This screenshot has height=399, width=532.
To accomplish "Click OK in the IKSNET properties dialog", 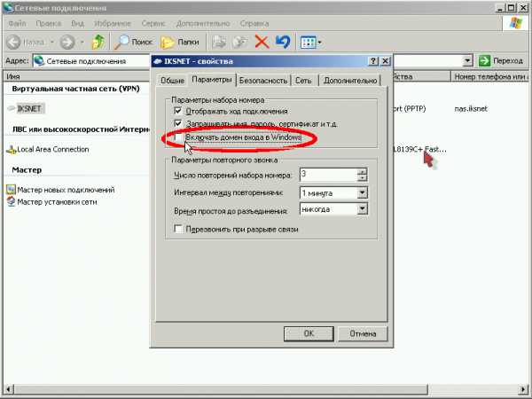I will tap(309, 333).
